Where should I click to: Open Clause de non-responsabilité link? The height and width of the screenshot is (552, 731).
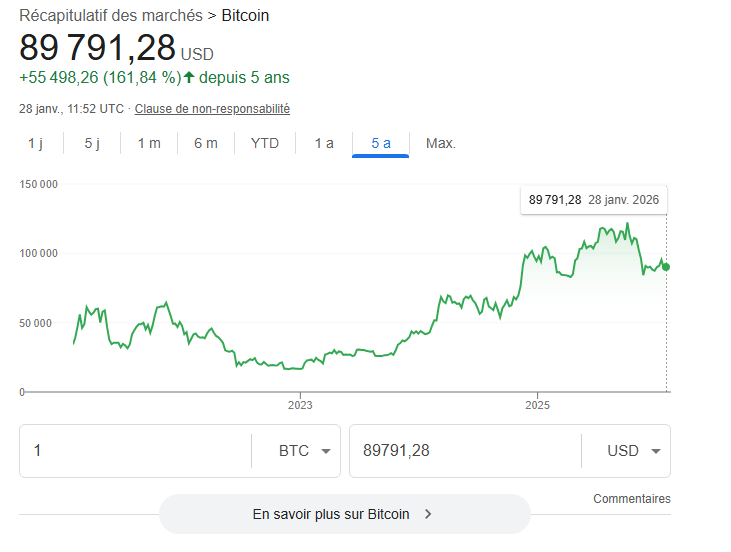coord(212,108)
